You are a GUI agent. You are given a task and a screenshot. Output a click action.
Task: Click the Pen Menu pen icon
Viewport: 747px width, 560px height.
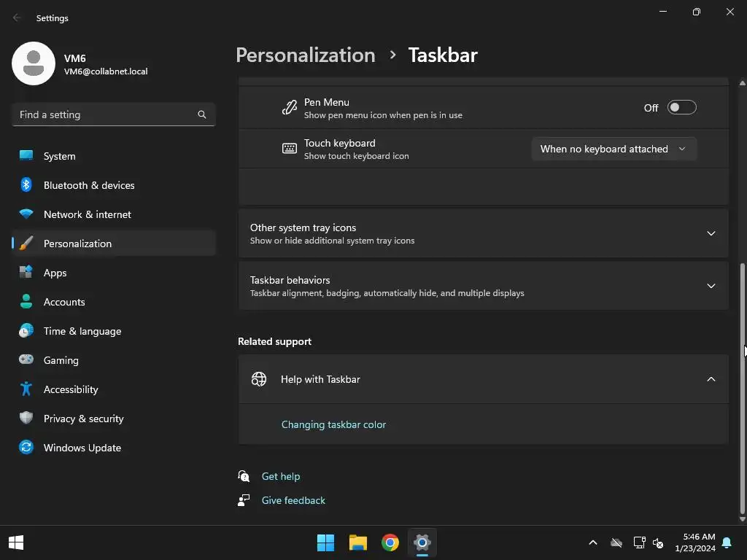click(x=289, y=108)
